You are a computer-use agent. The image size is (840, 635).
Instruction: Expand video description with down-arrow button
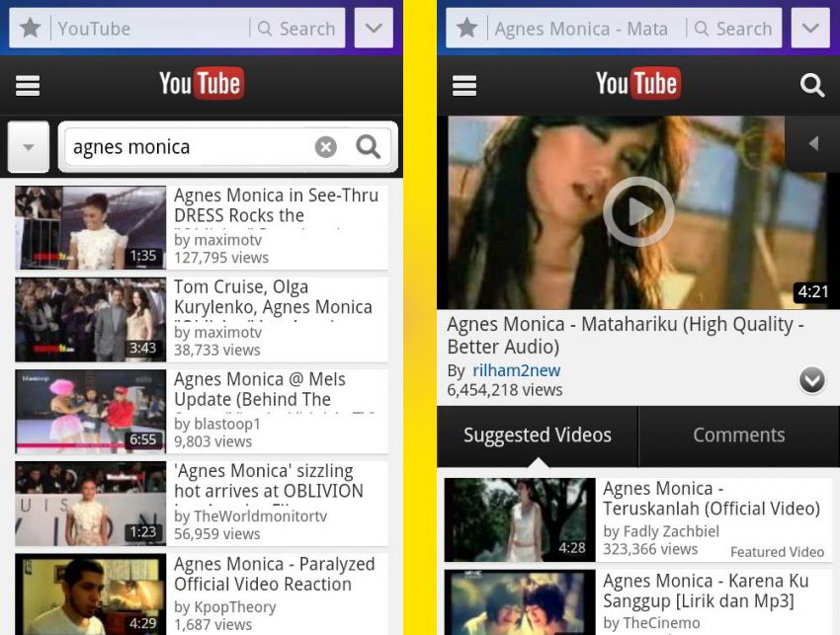[812, 380]
